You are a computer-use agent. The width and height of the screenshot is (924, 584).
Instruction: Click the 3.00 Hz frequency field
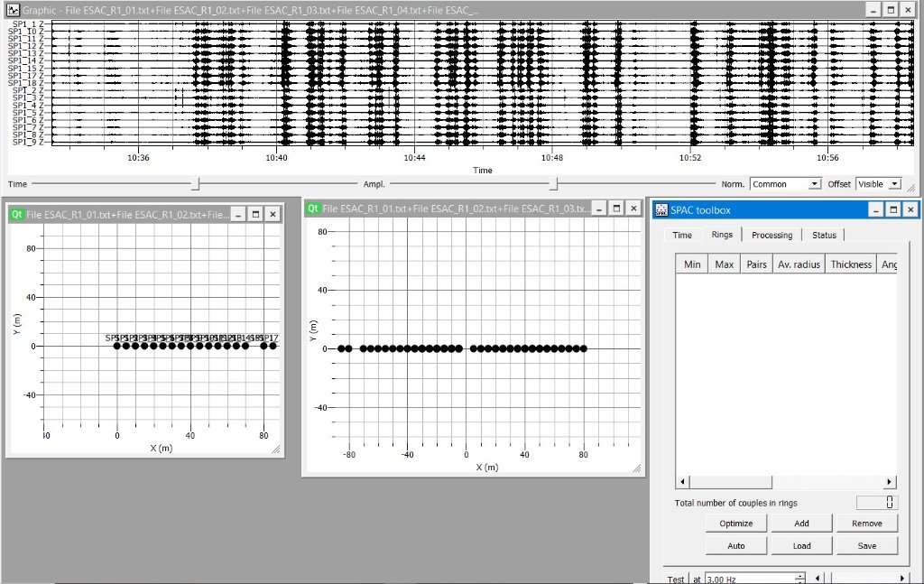tap(747, 578)
